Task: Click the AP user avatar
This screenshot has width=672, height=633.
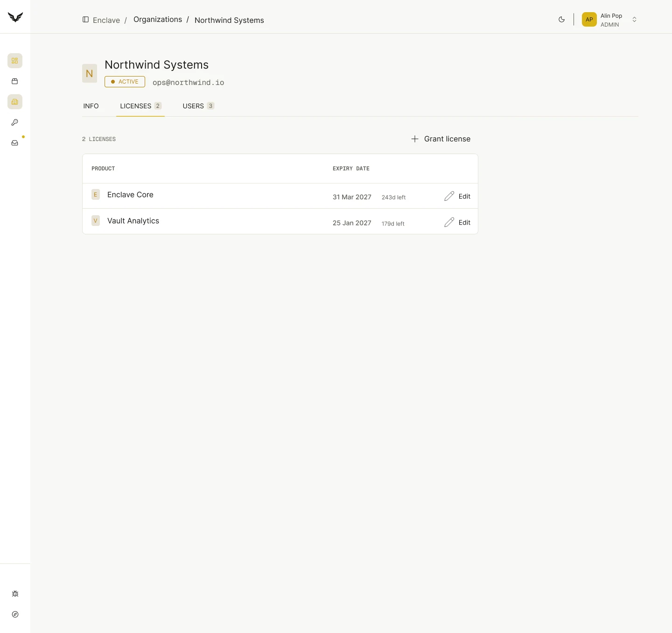Action: tap(589, 20)
